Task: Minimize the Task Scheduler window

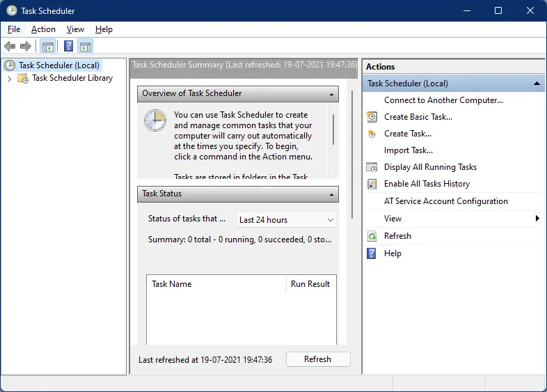Action: 467,10
